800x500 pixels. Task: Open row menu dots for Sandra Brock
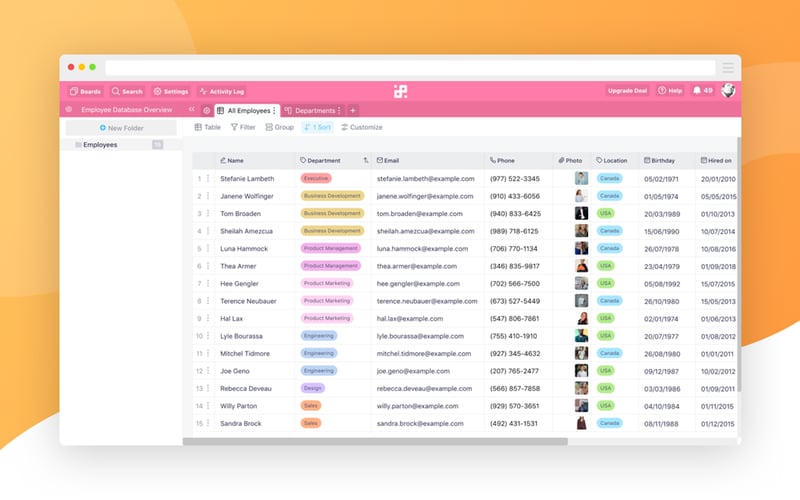point(208,423)
